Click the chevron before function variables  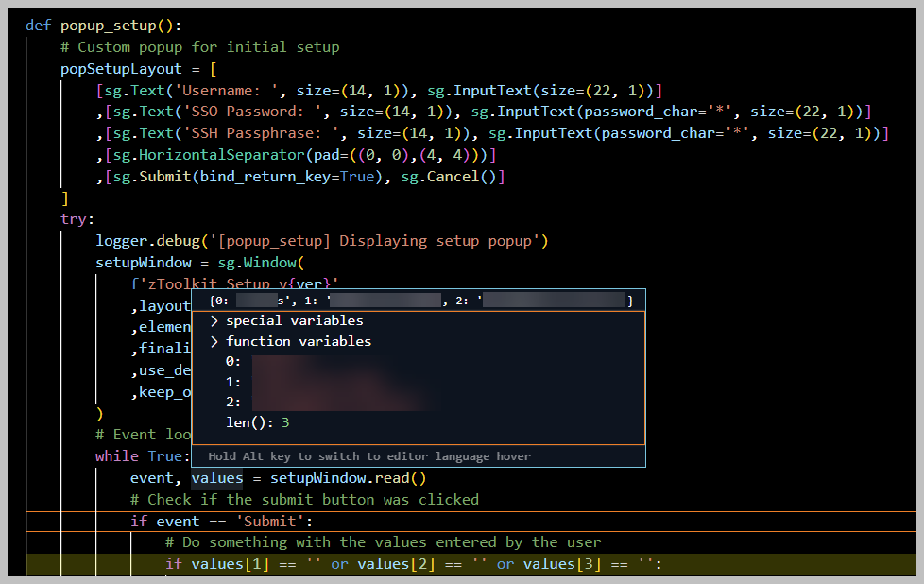(x=214, y=341)
